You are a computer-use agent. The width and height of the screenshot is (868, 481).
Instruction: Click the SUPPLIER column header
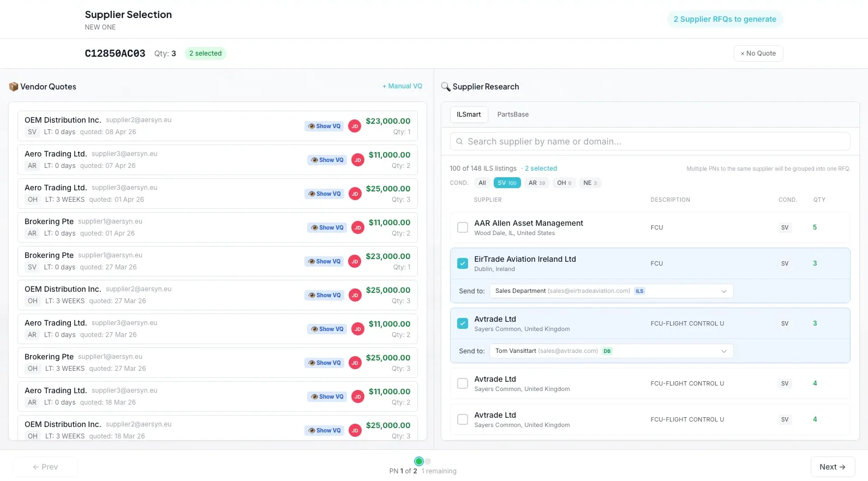(488, 200)
